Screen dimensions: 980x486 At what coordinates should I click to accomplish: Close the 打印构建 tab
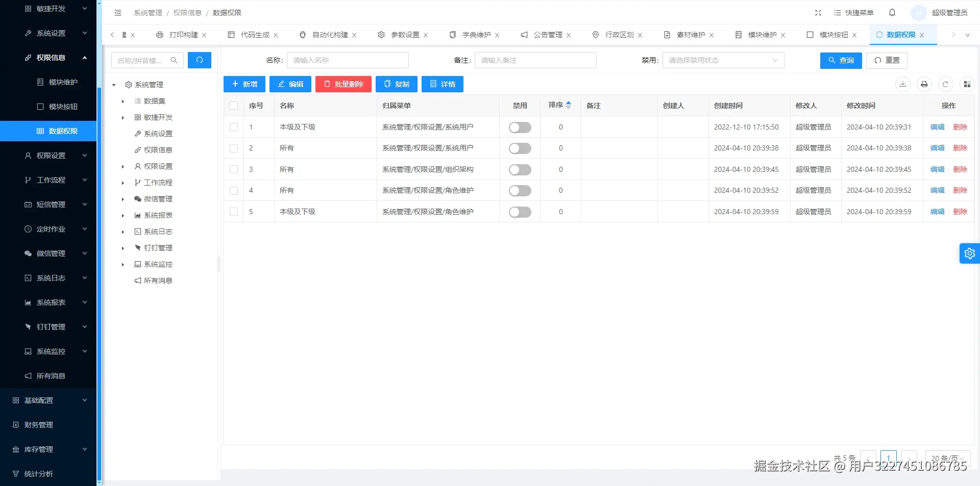point(204,35)
